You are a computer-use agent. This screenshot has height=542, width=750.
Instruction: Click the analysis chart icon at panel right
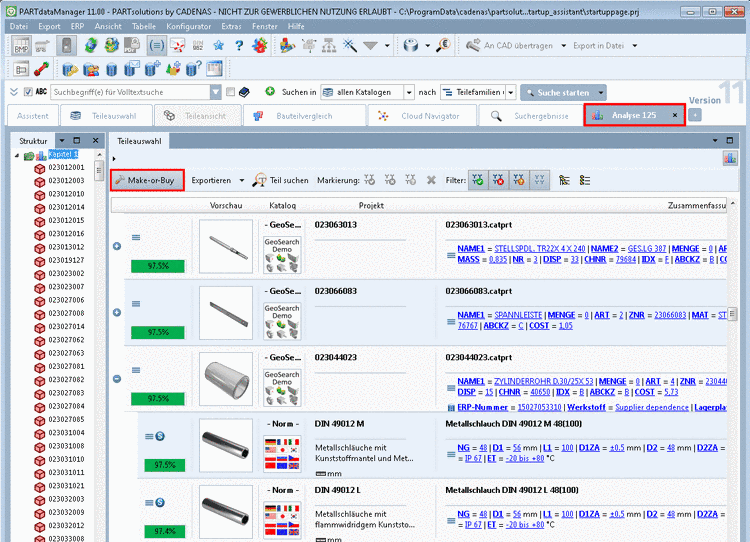(x=730, y=158)
